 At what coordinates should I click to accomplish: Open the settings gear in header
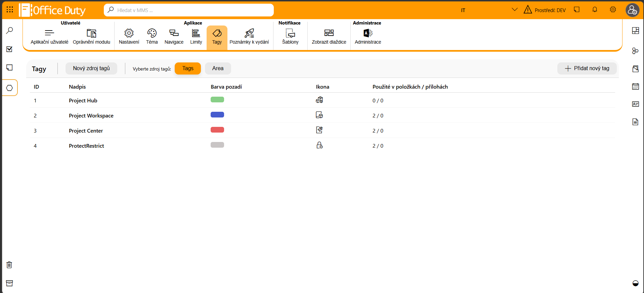[x=613, y=10]
